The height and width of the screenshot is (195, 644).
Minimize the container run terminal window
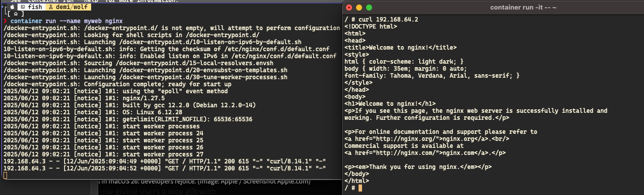tap(360, 8)
